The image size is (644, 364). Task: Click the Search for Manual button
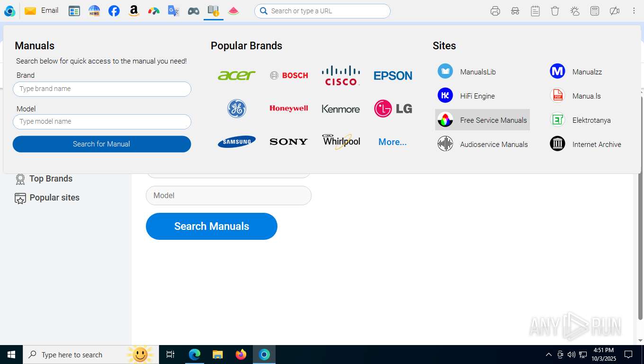[x=102, y=144]
